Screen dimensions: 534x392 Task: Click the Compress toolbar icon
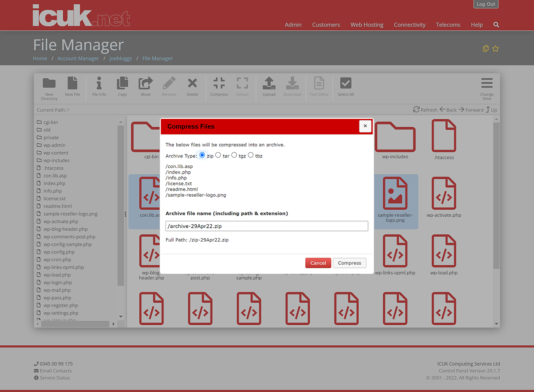pos(219,83)
